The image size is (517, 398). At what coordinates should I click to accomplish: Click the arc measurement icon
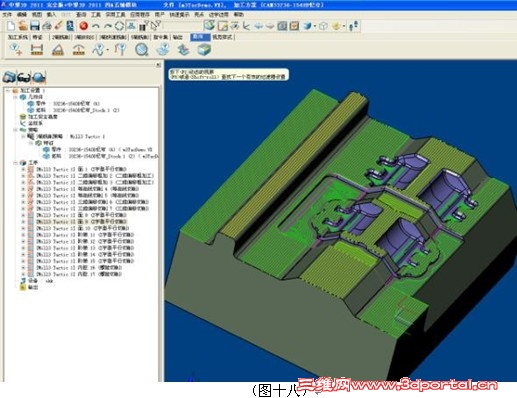point(79,50)
